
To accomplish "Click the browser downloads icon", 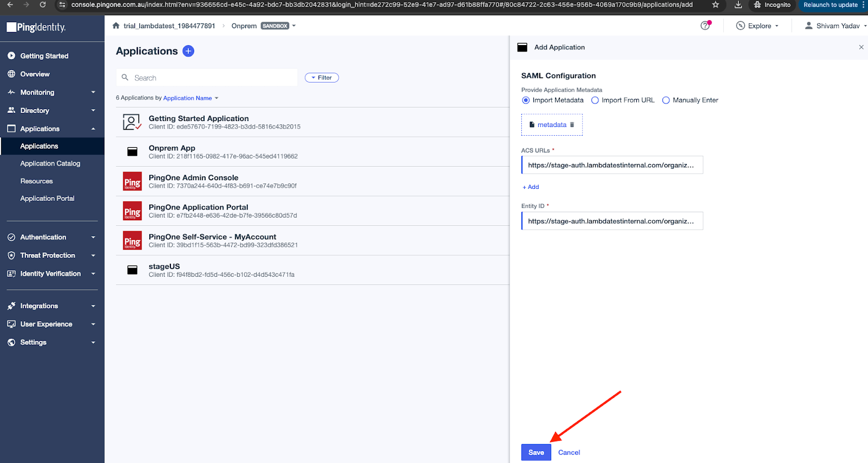I will click(x=738, y=5).
